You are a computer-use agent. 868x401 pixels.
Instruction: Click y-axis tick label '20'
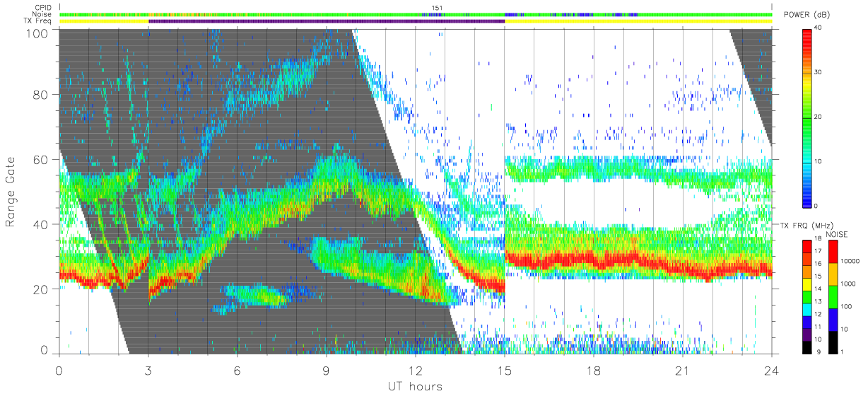click(x=40, y=289)
